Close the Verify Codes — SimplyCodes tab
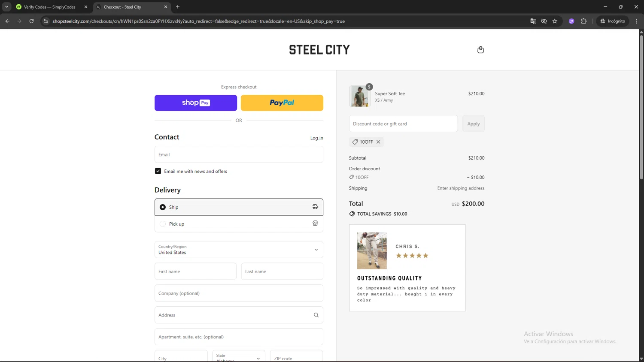Image resolution: width=644 pixels, height=362 pixels. (x=85, y=7)
